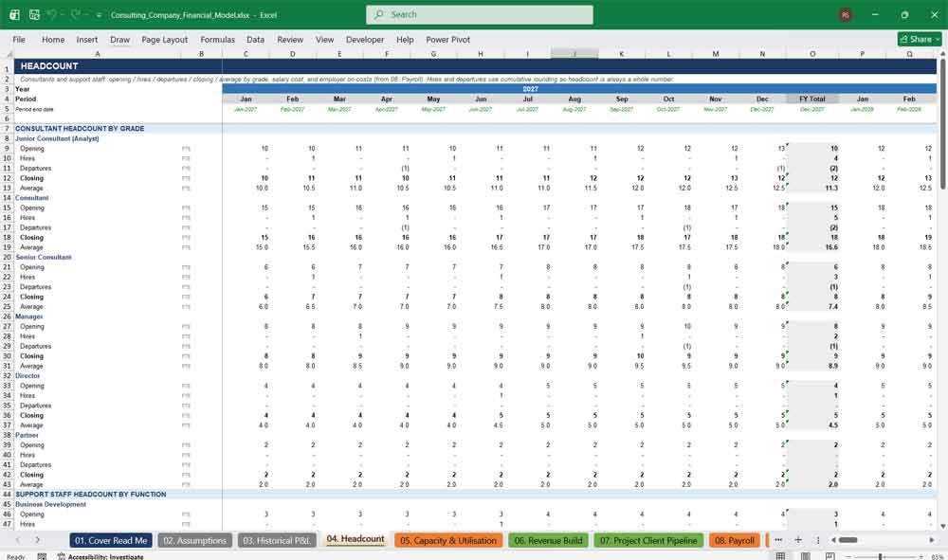This screenshot has width=948, height=560.
Task: Switch to Page Break Preview icon
Action: 830,556
